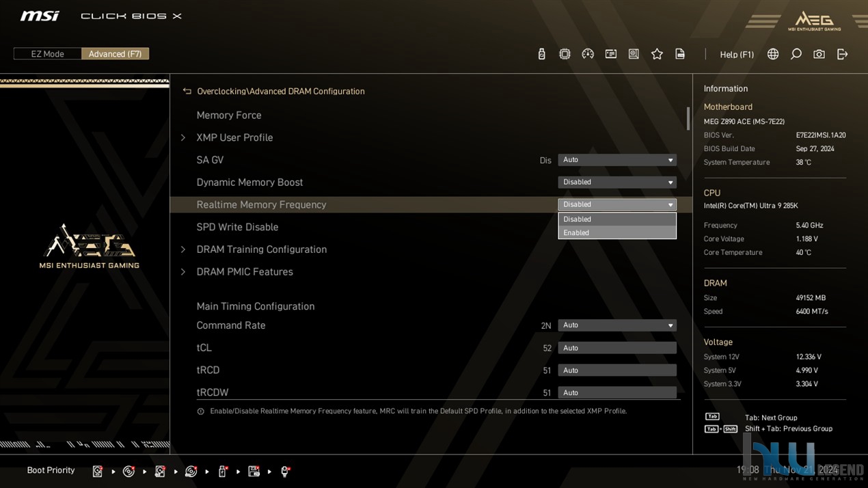Click tRCD Auto input field
Screen dimensions: 868x488
tap(617, 370)
